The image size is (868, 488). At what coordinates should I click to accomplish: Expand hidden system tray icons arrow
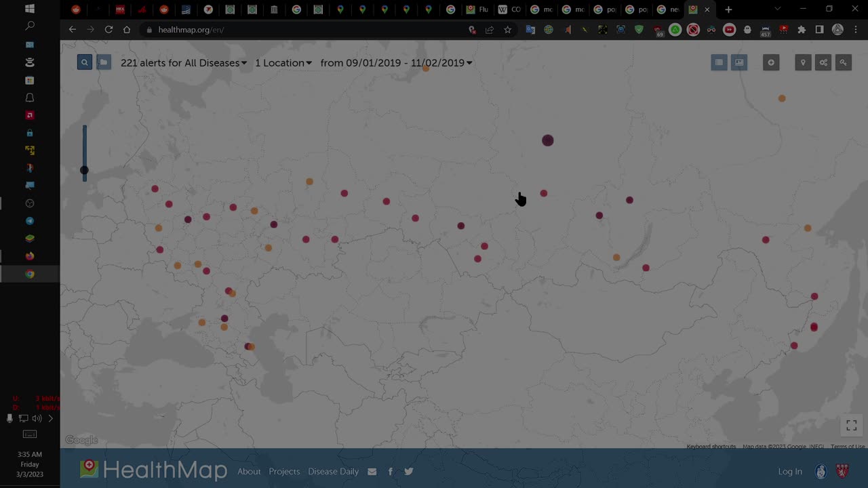(50, 419)
